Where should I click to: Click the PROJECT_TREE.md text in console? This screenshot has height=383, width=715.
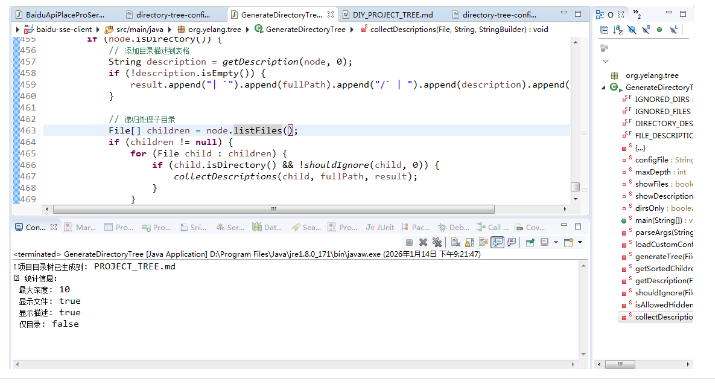point(135,267)
